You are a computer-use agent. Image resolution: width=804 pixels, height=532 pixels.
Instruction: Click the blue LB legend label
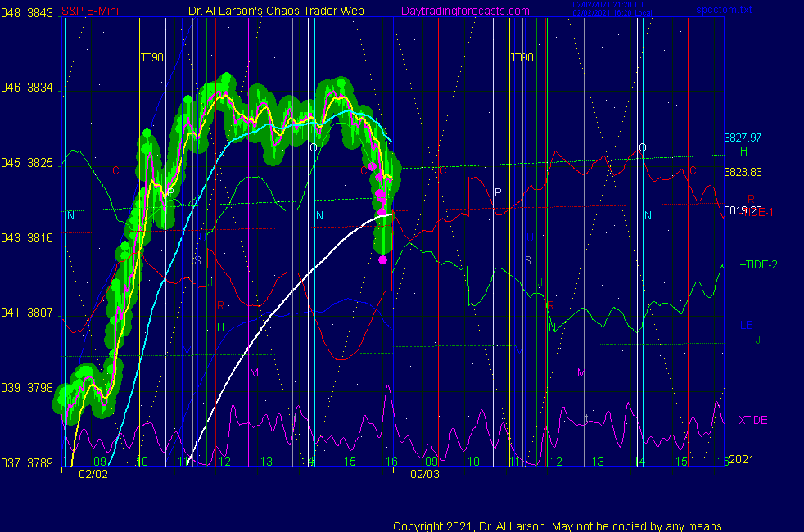click(746, 325)
